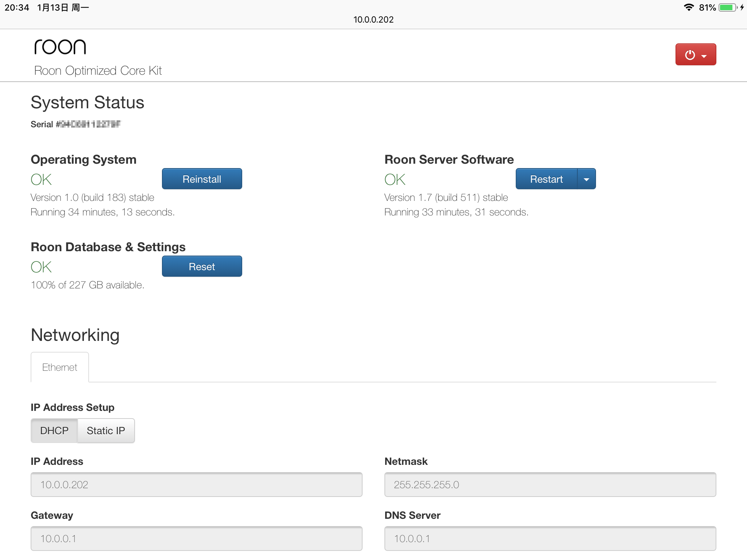Reinstall the operating system
This screenshot has width=747, height=560.
point(202,179)
